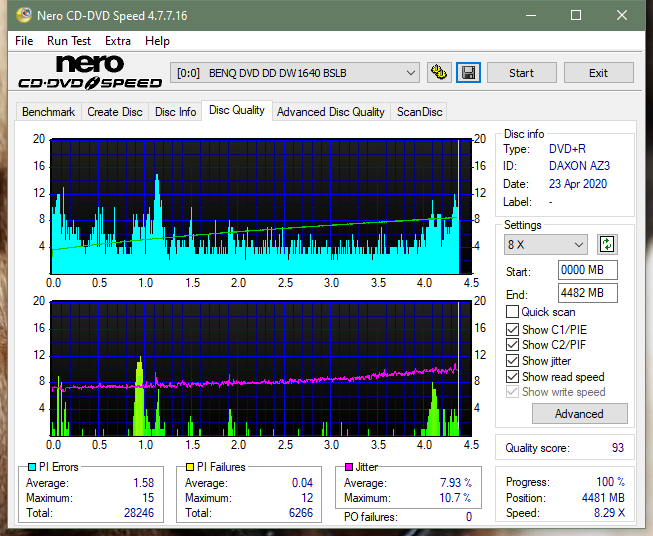The image size is (653, 536).
Task: Switch to the ScanDisc tab
Action: click(419, 112)
